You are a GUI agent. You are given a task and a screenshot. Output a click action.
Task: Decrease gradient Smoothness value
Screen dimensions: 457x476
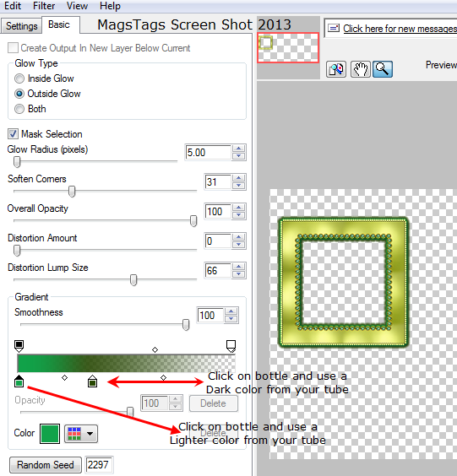click(x=231, y=319)
